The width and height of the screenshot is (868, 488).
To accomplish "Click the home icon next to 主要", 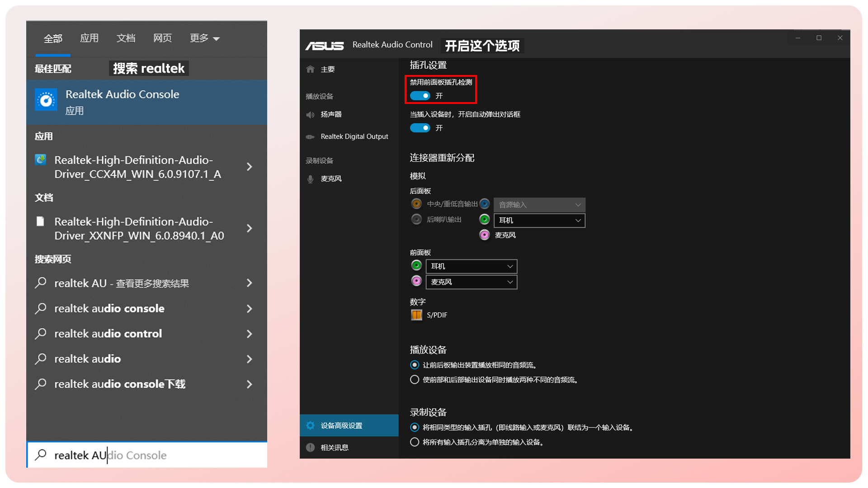I will point(310,69).
